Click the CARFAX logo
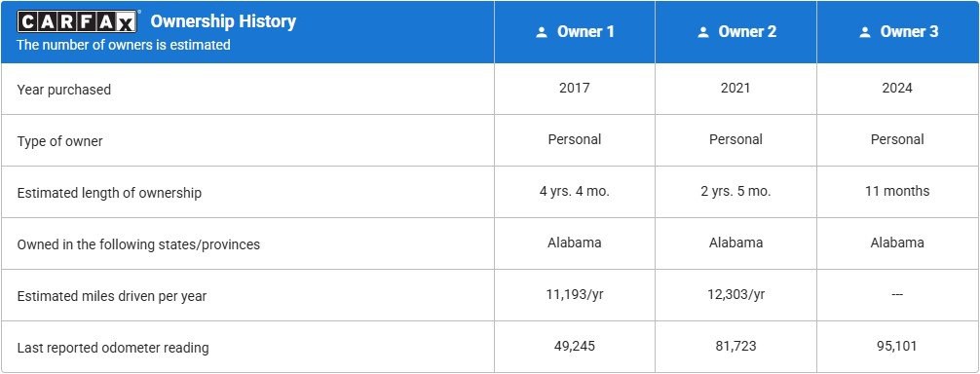Viewport: 980px width, 374px height. tap(77, 21)
